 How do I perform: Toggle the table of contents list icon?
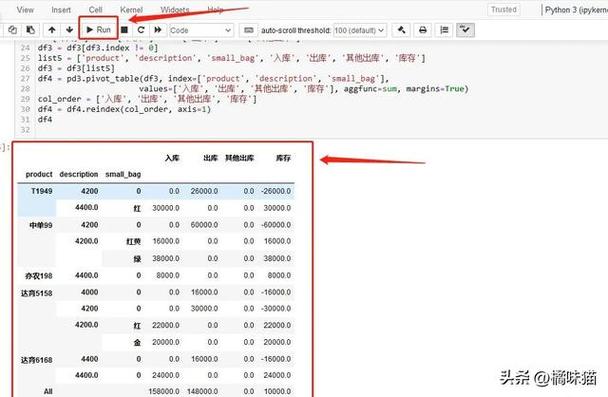click(x=444, y=30)
